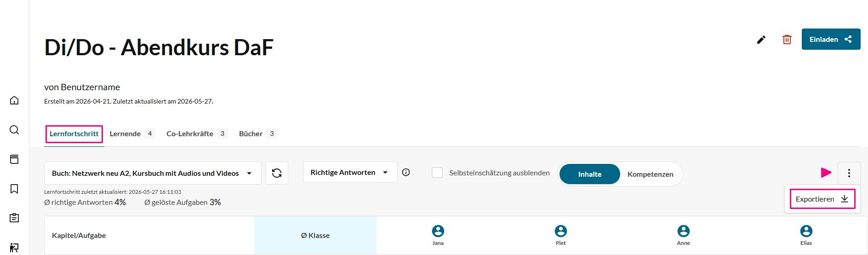Select Anne's avatar icon
868x255 pixels.
tap(684, 231)
